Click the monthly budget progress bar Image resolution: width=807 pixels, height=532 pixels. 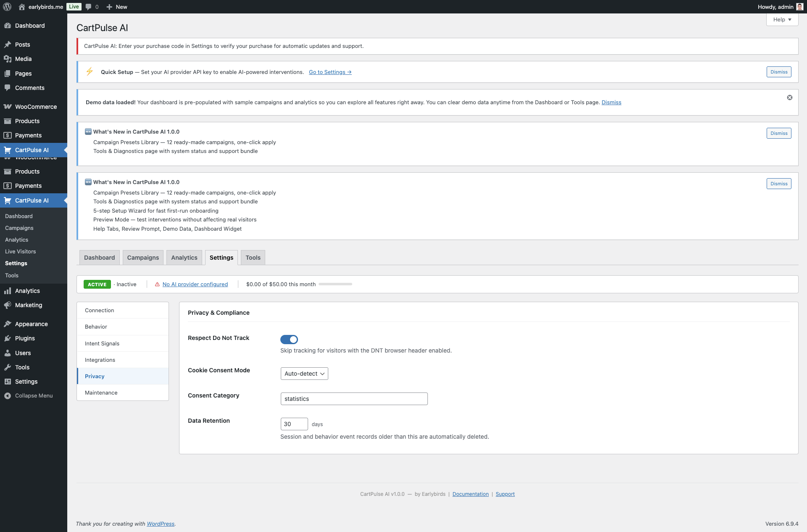(x=335, y=284)
